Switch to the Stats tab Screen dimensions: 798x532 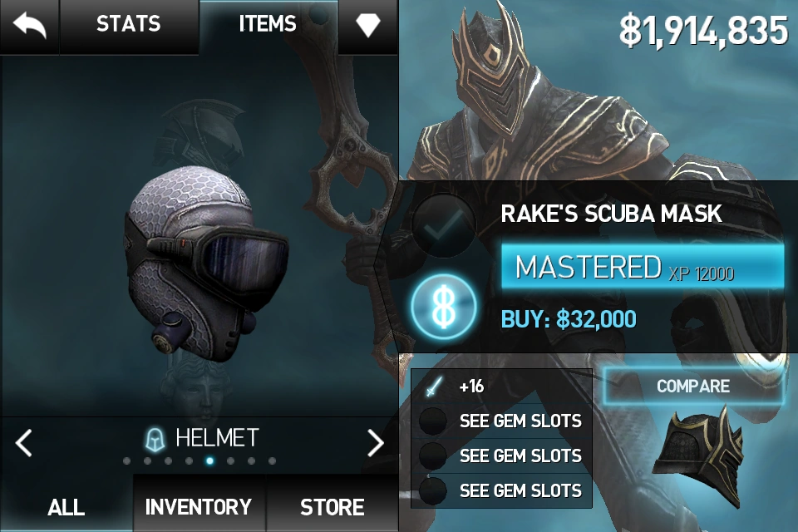pyautogui.click(x=129, y=24)
